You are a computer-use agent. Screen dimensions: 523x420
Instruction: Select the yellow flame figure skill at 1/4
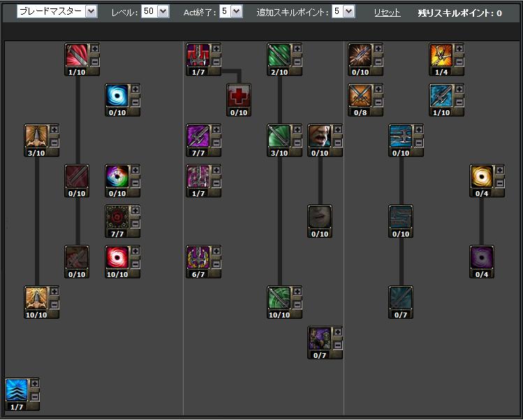tap(441, 55)
